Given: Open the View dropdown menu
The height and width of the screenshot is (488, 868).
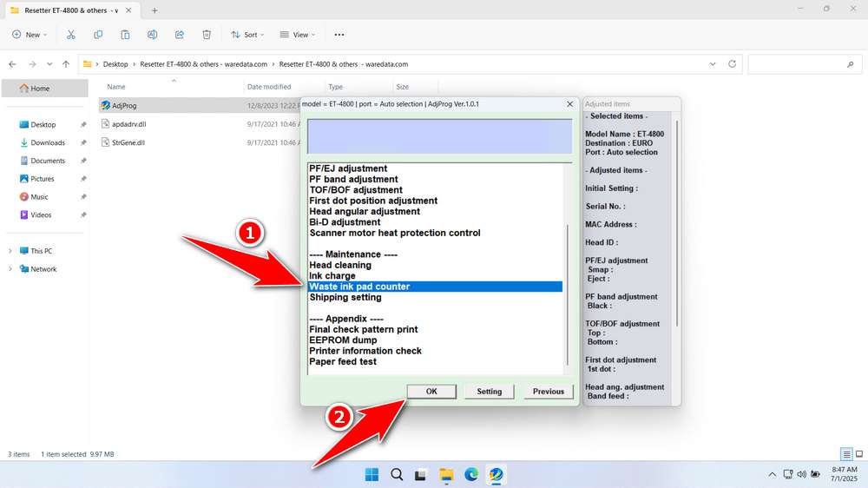Looking at the screenshot, I should coord(297,35).
